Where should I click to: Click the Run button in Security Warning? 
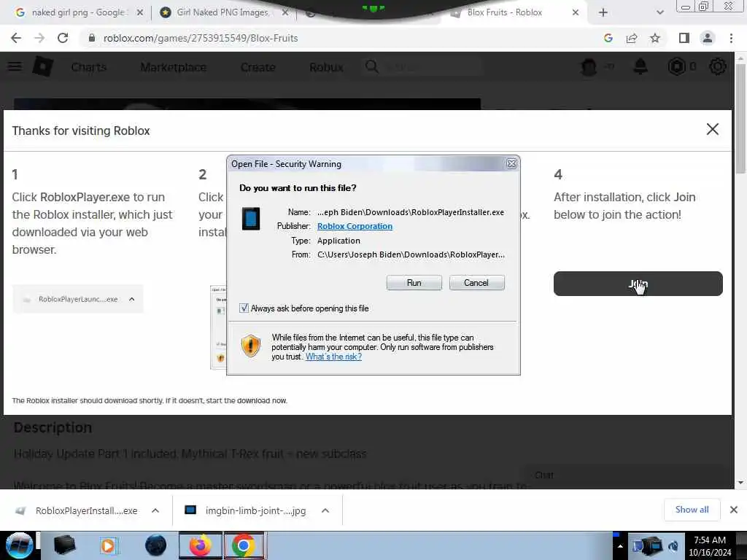[x=414, y=283]
